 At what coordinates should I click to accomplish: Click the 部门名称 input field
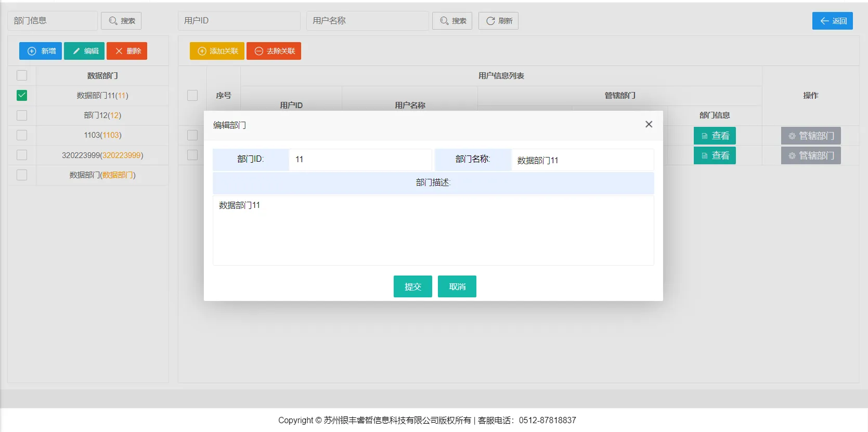(x=582, y=160)
